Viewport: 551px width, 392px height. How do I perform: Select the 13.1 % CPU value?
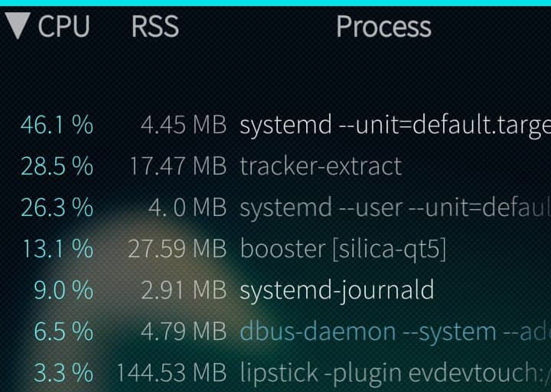[58, 249]
